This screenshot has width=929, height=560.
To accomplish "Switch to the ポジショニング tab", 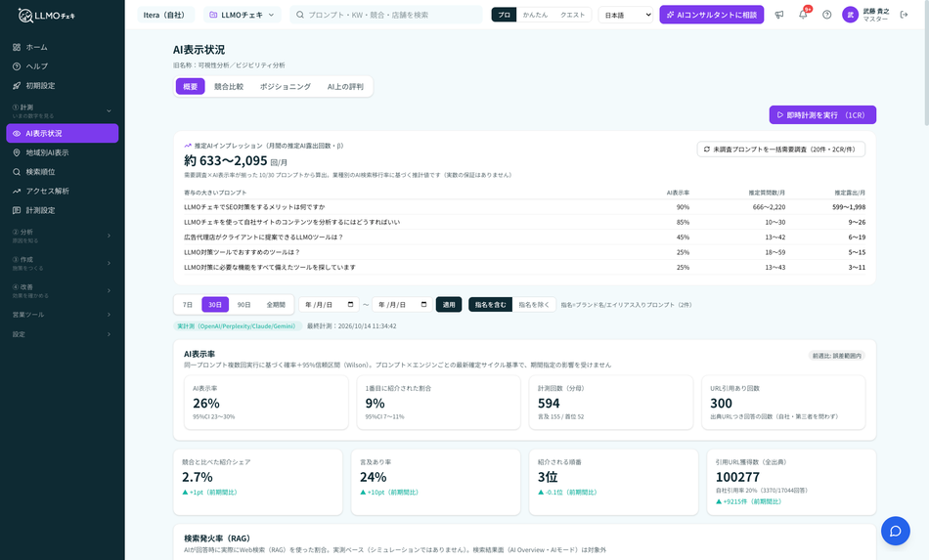I will [285, 86].
